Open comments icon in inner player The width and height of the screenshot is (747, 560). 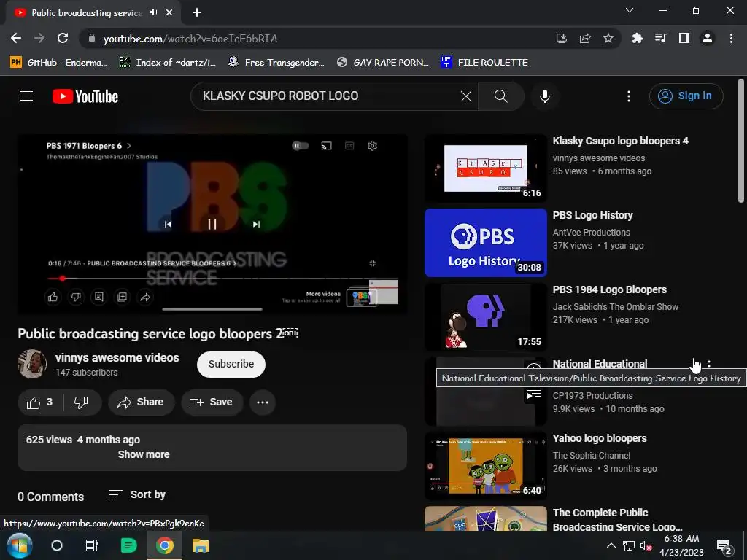pos(99,297)
